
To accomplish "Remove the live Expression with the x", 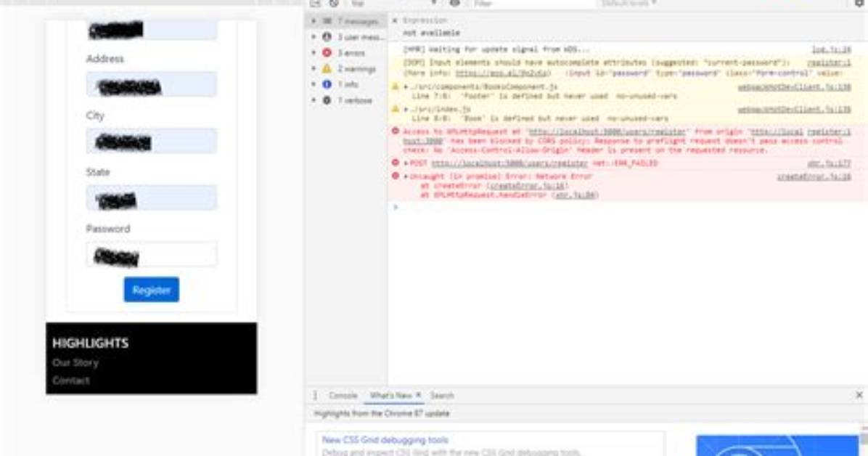I will (395, 20).
